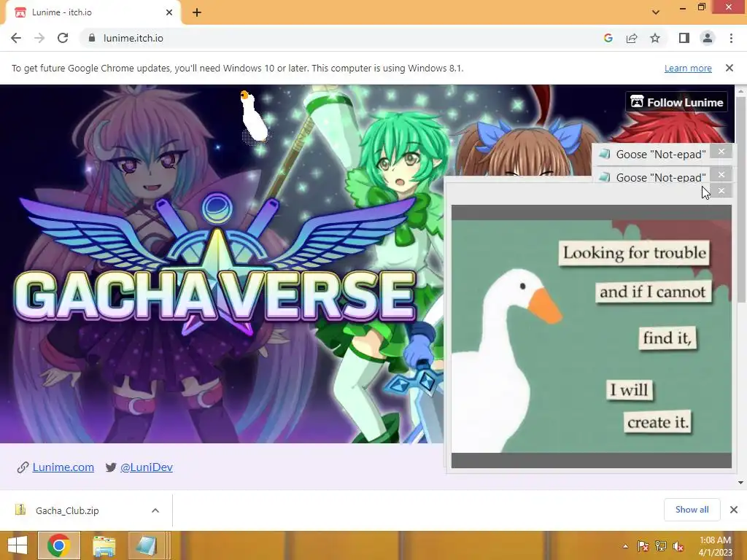Select the Lunime - itch.io tab
Image resolution: width=747 pixels, height=560 pixels.
(93, 12)
